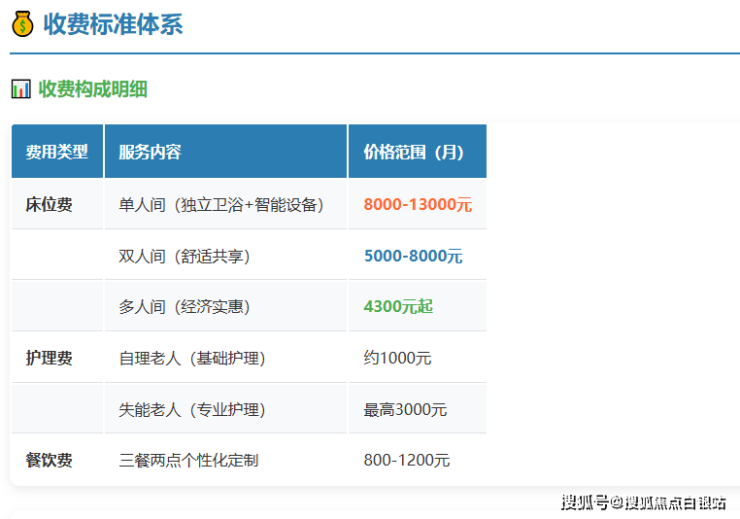Select the 床位费 row label
740x519 pixels.
(x=49, y=204)
